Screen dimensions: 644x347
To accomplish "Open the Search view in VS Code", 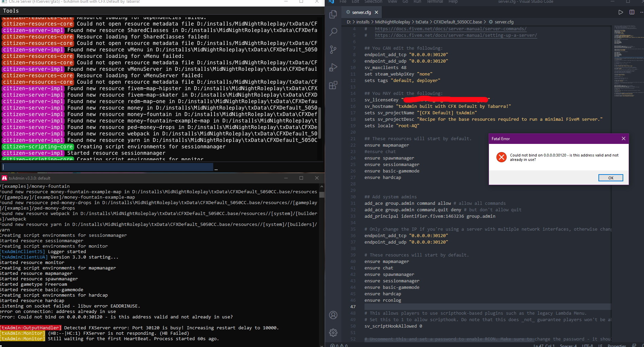I will (x=333, y=32).
